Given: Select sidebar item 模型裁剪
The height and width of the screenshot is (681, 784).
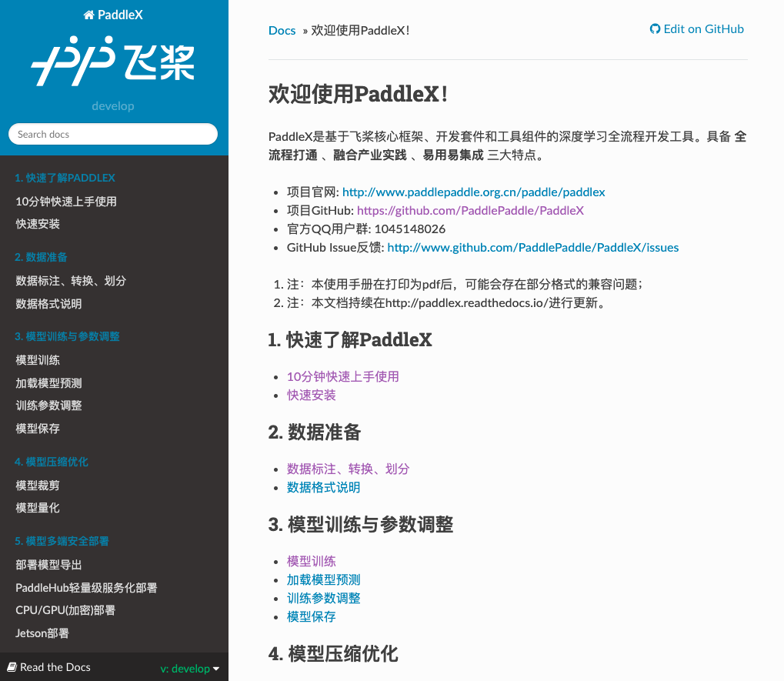Looking at the screenshot, I should tap(38, 485).
